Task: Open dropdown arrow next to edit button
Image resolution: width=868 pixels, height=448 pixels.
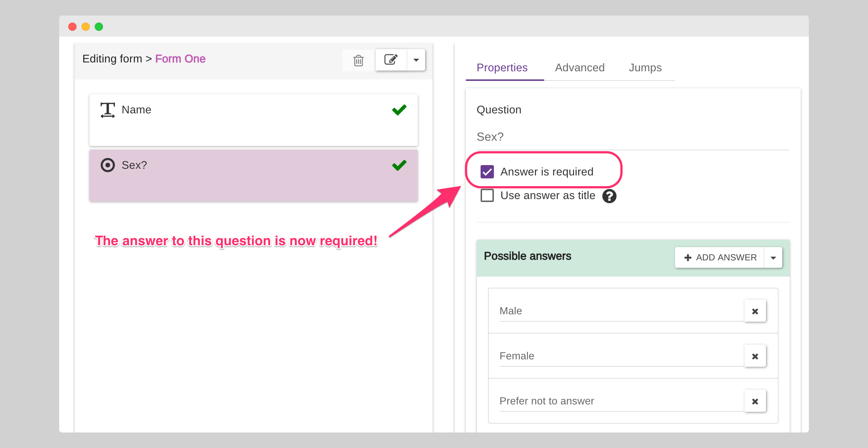Action: 416,60
